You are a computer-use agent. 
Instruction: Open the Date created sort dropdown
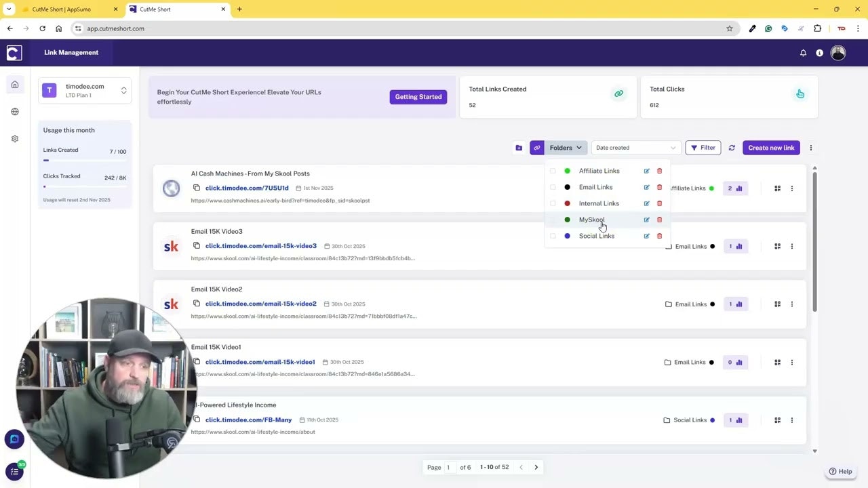pos(635,148)
